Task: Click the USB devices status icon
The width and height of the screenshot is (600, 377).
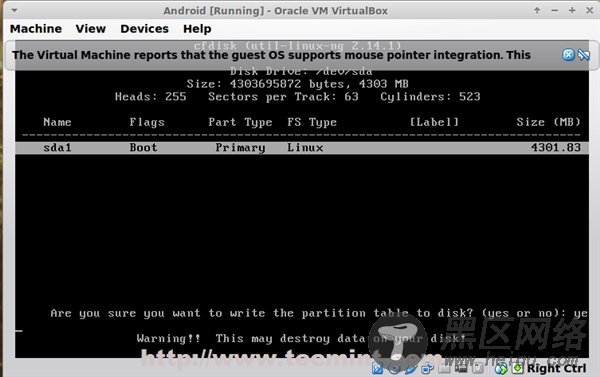Action: point(411,369)
